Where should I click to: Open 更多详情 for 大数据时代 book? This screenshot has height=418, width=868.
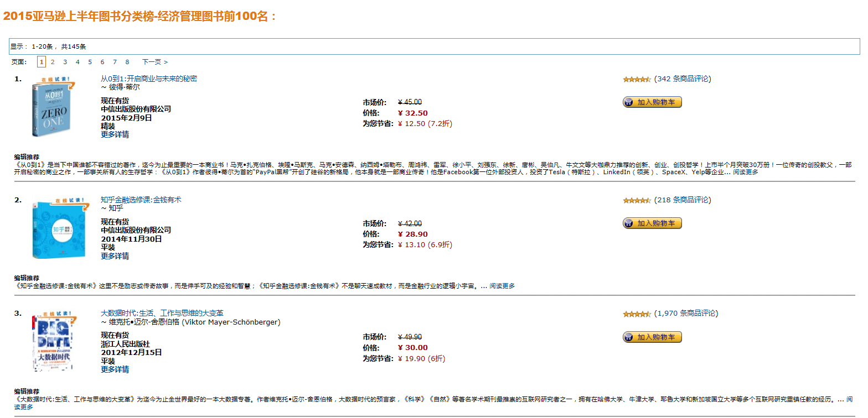pos(115,369)
